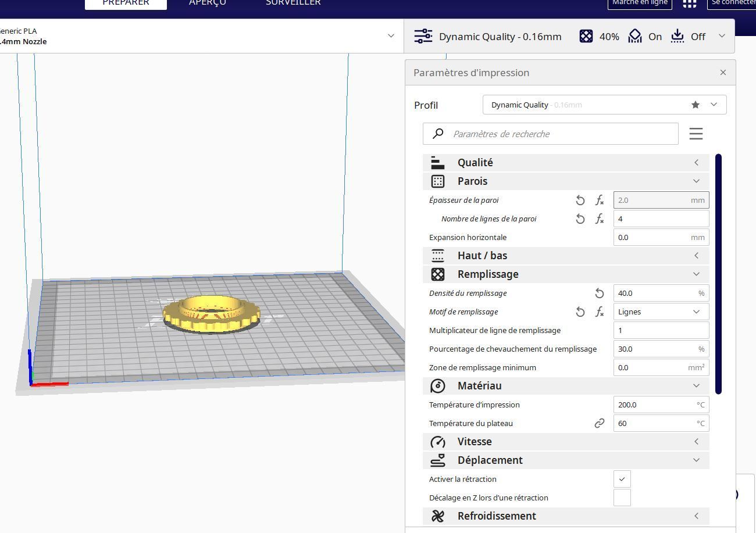This screenshot has height=533, width=756.
Task: Edit the Température du plateau field
Action: click(x=661, y=423)
